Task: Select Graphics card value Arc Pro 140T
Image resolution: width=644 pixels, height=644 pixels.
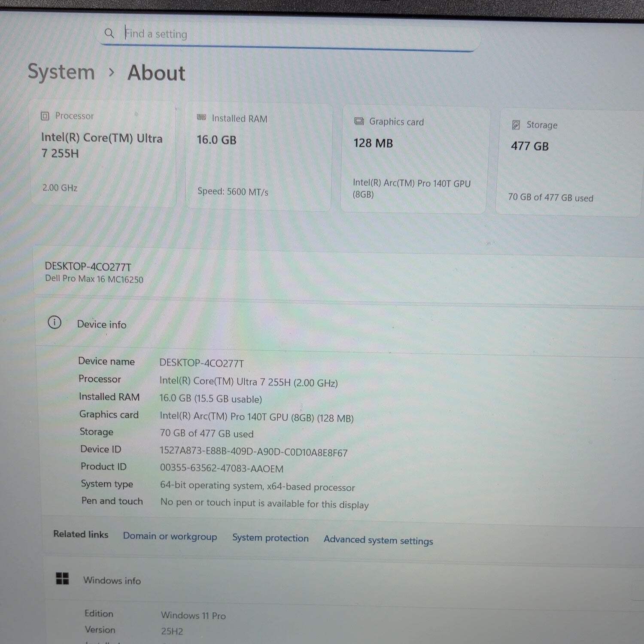Action: (x=257, y=417)
